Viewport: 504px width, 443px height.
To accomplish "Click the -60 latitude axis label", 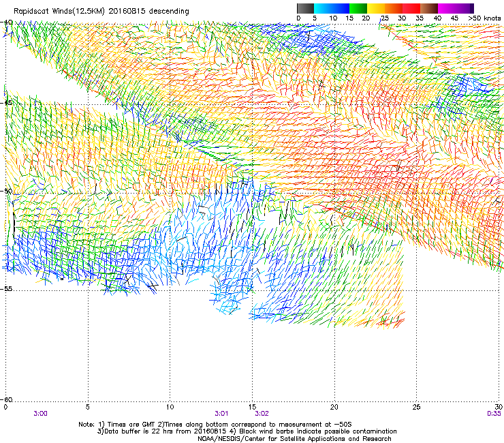I will (7, 399).
